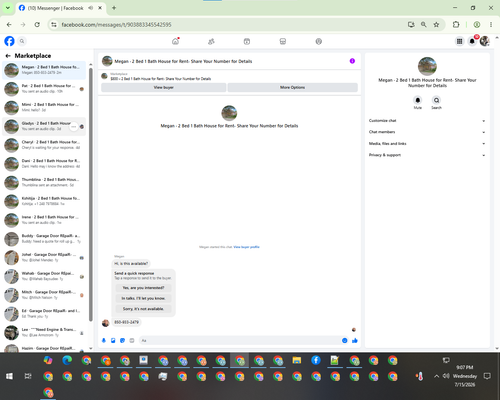Expand Privacy & support section
500x400 pixels.
427,155
